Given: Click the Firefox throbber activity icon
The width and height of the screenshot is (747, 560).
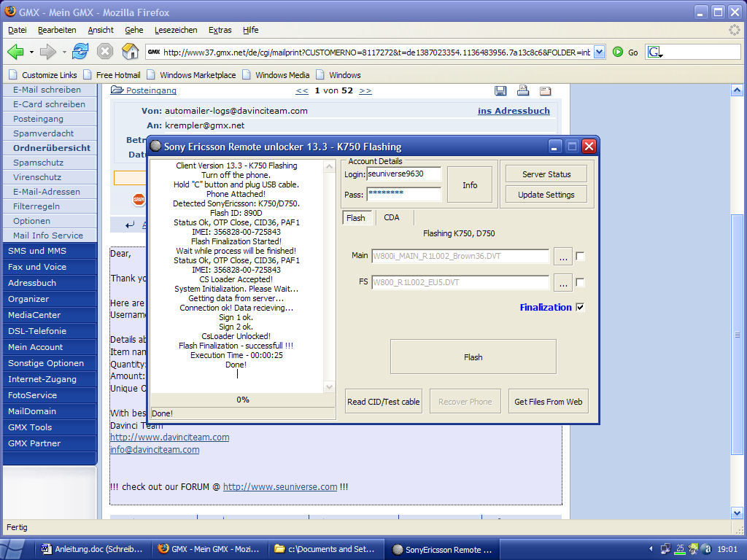Looking at the screenshot, I should click(x=735, y=30).
